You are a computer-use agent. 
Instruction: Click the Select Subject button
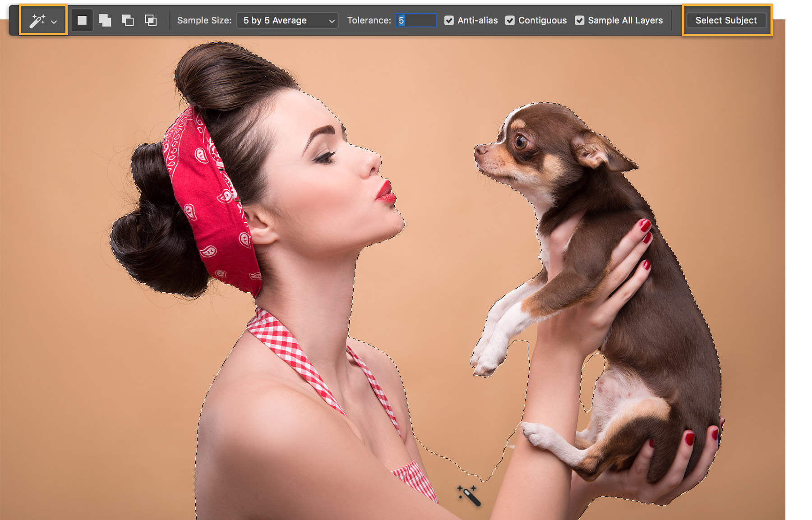726,20
